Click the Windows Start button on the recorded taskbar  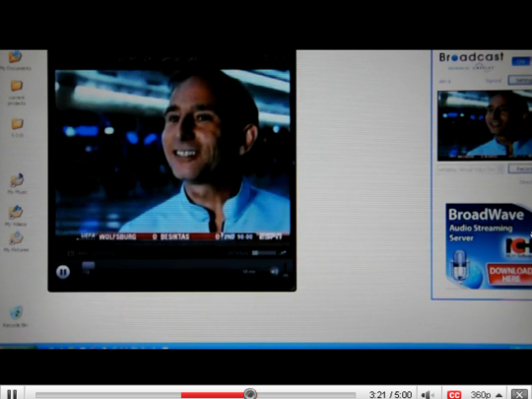coord(18,347)
